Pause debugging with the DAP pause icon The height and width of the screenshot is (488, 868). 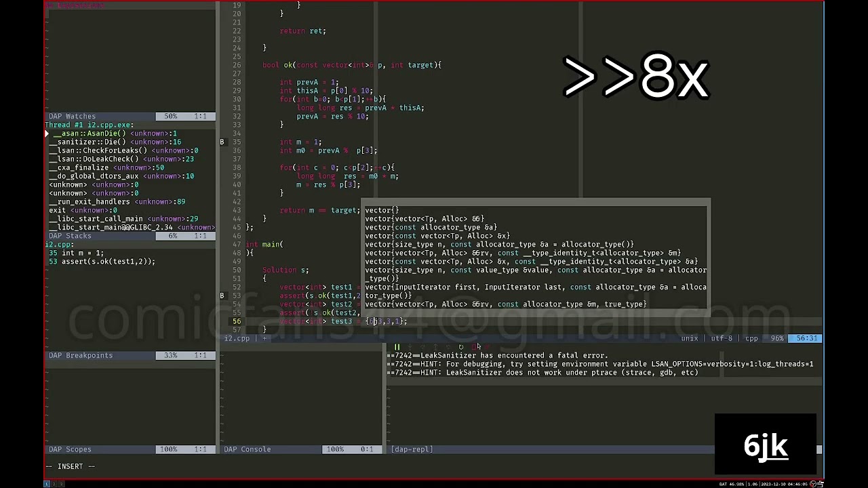tap(397, 347)
